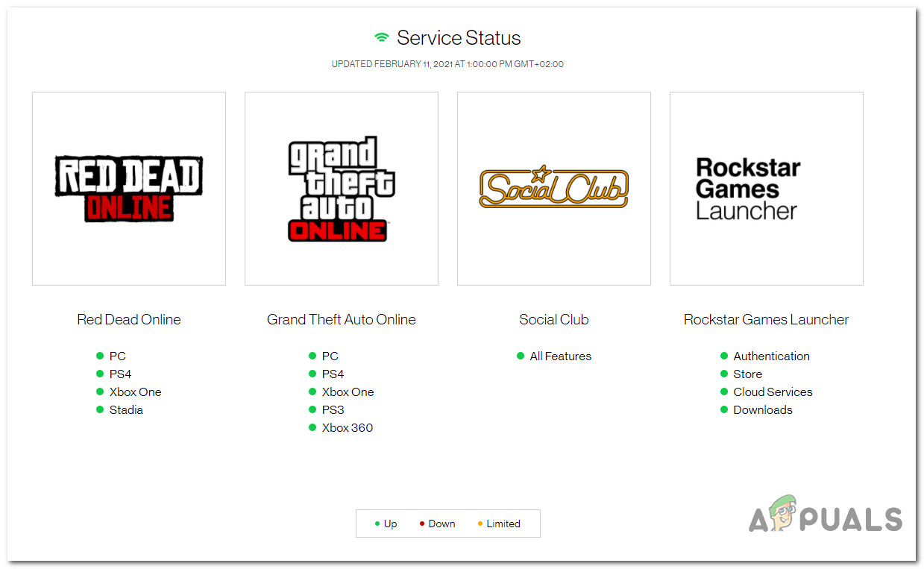Click the Up legend label
This screenshot has width=924, height=569.
tap(391, 524)
